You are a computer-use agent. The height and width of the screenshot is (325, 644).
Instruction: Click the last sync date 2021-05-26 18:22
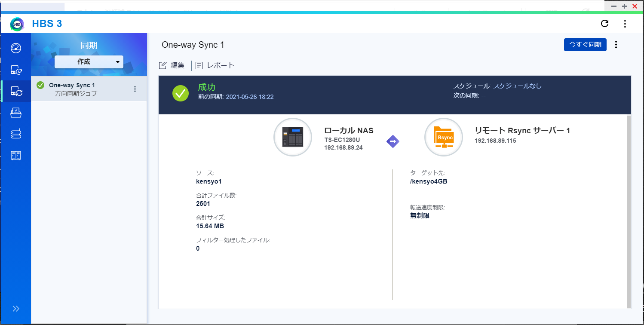pyautogui.click(x=249, y=97)
